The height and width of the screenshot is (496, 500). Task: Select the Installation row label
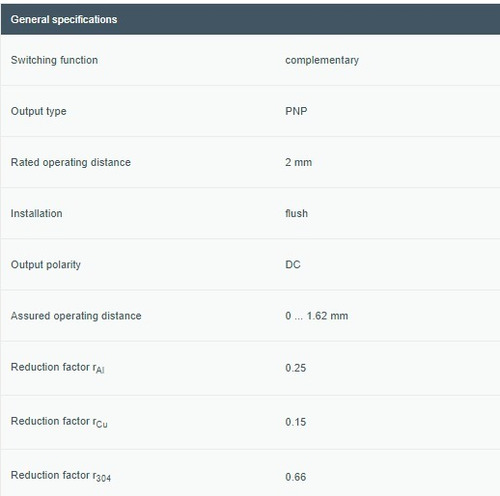[x=36, y=213]
